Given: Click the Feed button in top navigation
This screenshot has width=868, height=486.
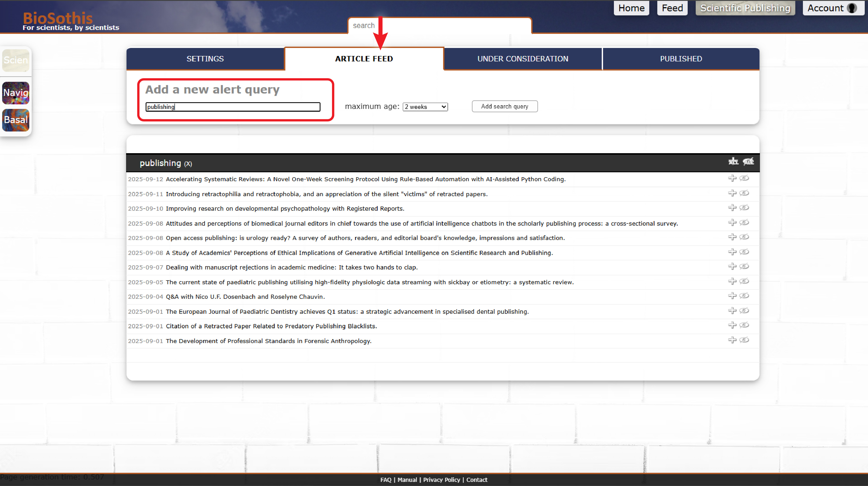Looking at the screenshot, I should [x=672, y=8].
